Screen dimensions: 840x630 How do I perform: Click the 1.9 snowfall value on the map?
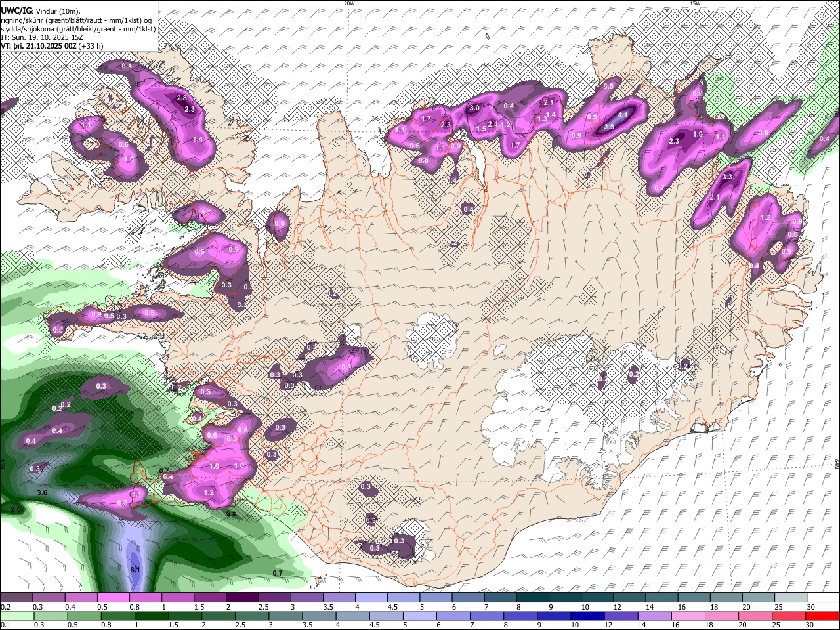698,134
